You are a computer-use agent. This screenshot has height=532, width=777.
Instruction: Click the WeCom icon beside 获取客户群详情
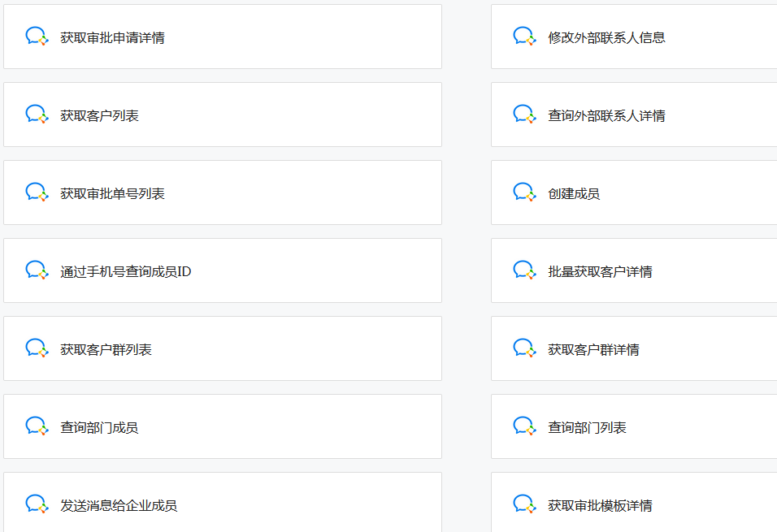point(525,348)
